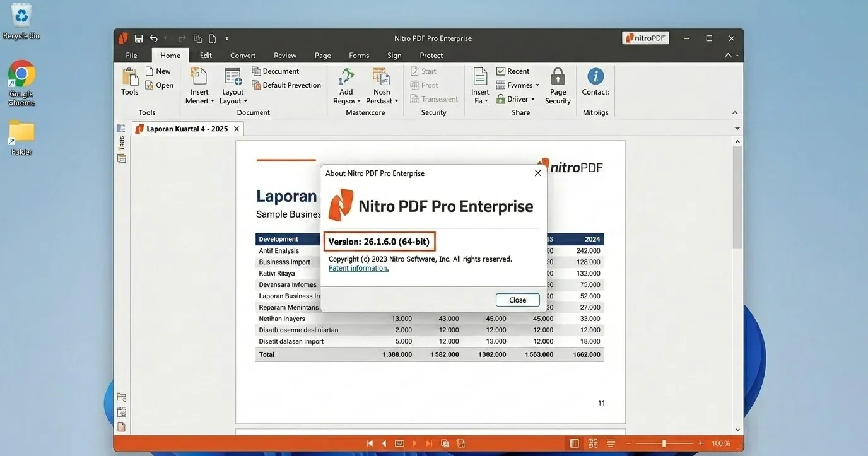Create a new document with New icon
Screen dimensions: 868x456
tap(150, 71)
